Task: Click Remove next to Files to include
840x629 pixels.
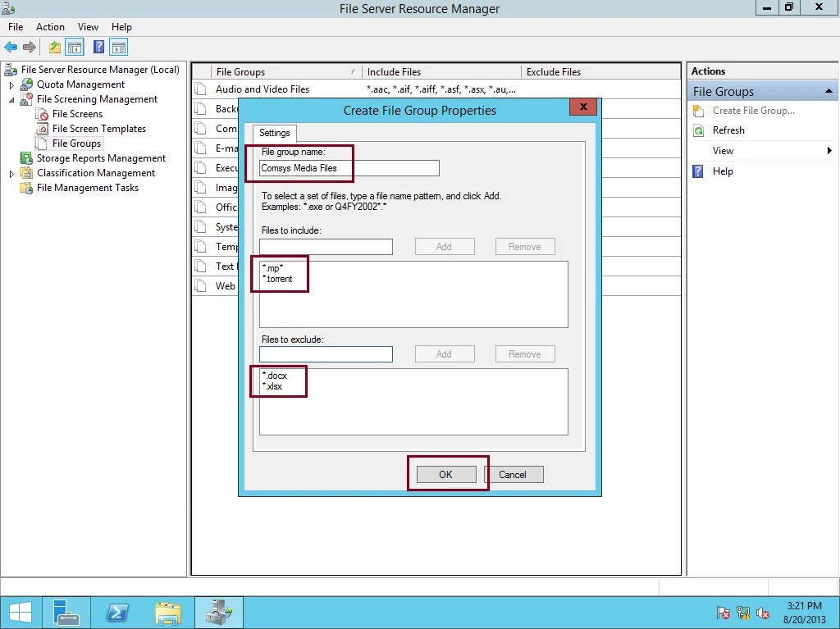Action: pyautogui.click(x=525, y=247)
